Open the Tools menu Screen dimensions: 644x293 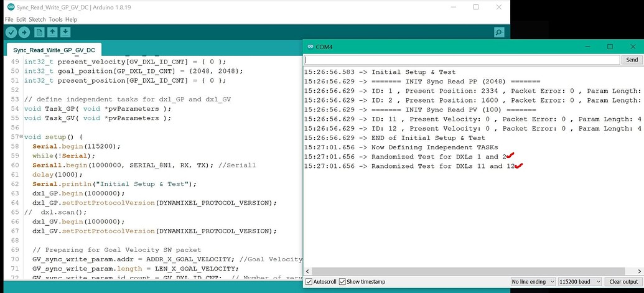pyautogui.click(x=56, y=19)
